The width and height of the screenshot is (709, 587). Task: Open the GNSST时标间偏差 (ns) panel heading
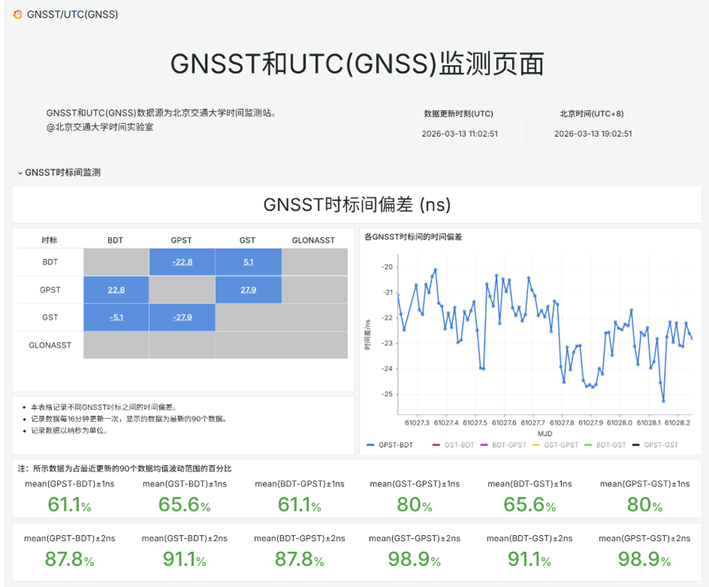[357, 204]
